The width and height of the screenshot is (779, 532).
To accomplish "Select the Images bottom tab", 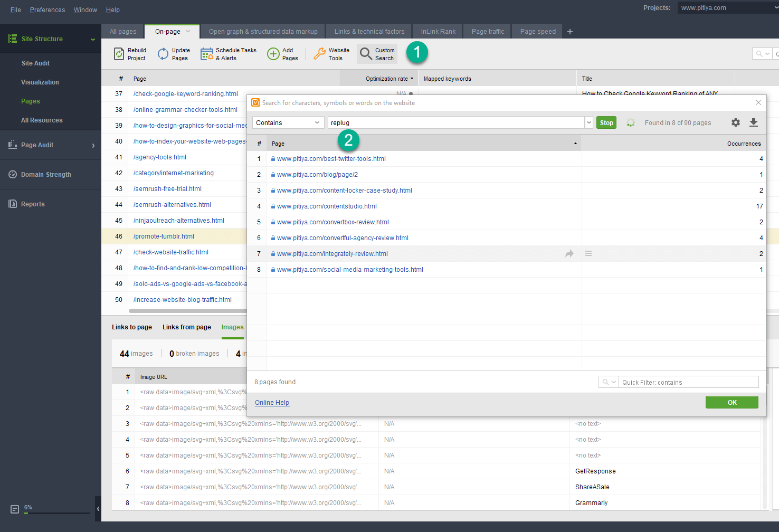I will point(233,327).
